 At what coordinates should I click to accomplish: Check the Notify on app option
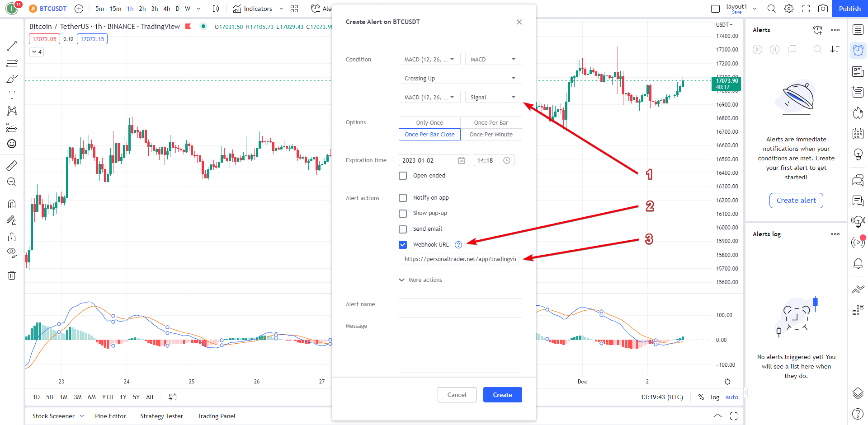coord(403,198)
